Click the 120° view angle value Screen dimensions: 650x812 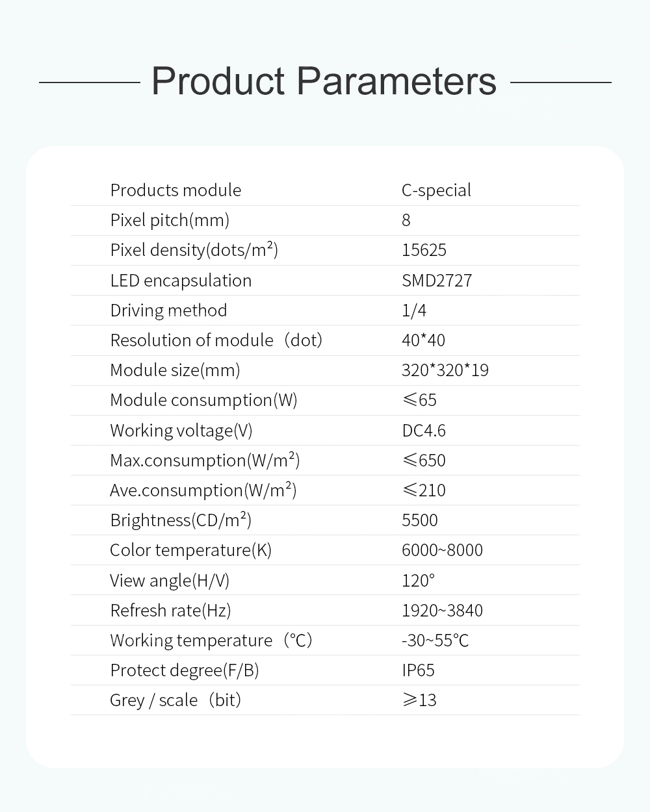(418, 581)
